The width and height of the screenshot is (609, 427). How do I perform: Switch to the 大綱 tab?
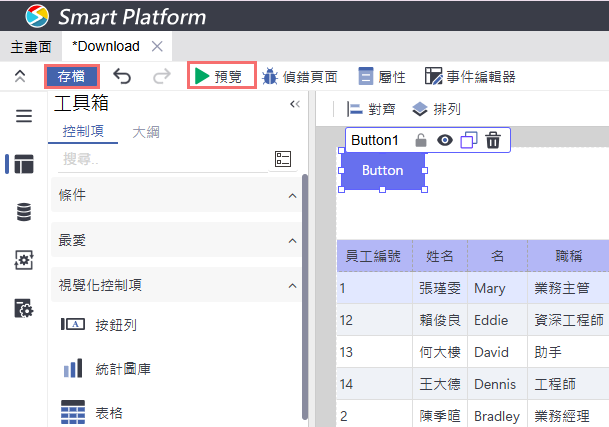click(146, 132)
